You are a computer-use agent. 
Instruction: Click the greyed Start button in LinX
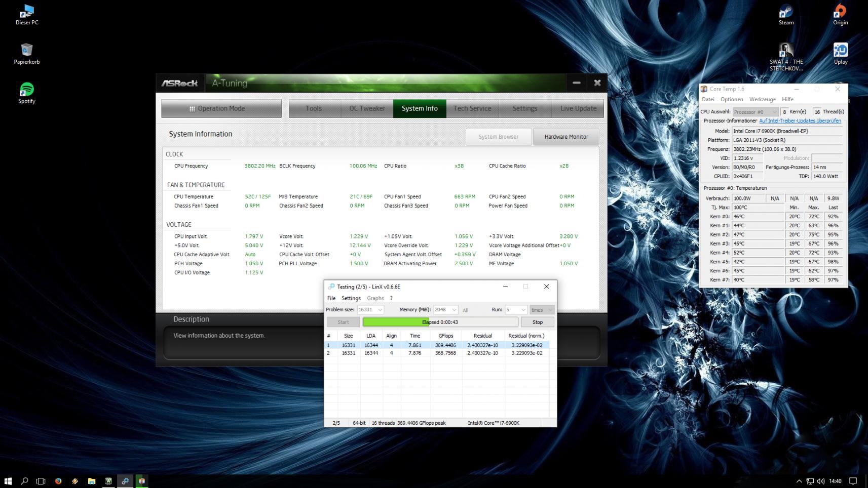pyautogui.click(x=343, y=322)
